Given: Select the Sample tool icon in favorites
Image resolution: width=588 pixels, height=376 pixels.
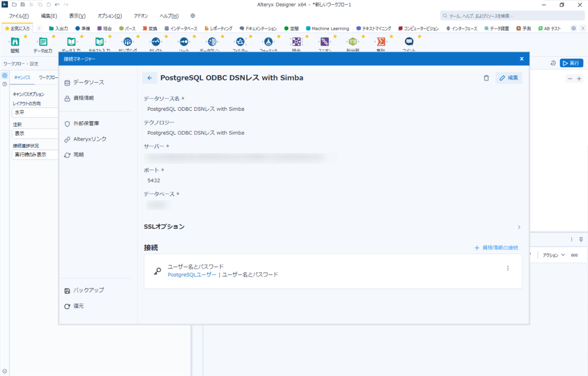Looking at the screenshot, I should point(128,42).
